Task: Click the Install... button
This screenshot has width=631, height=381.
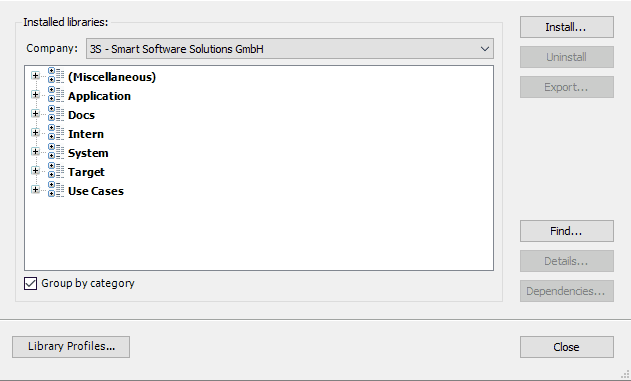Action: 567,27
